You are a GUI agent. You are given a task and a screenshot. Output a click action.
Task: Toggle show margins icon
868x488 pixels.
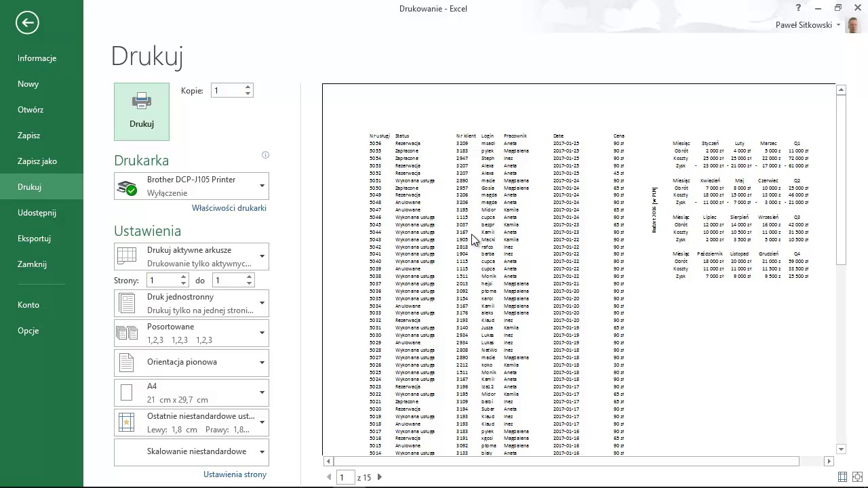coord(842,477)
